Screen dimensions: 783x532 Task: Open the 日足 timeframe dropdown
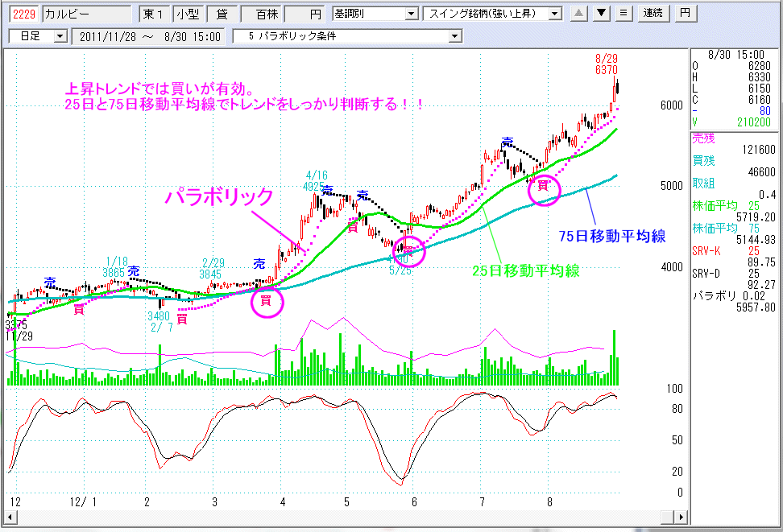tap(60, 36)
